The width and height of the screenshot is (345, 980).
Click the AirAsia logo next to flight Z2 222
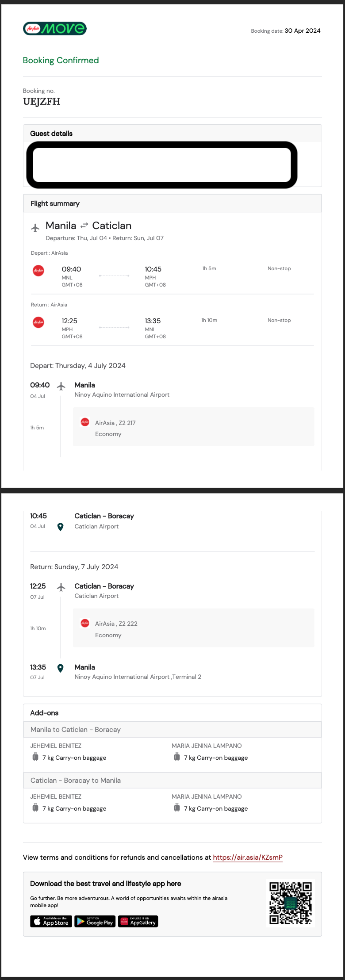[85, 623]
